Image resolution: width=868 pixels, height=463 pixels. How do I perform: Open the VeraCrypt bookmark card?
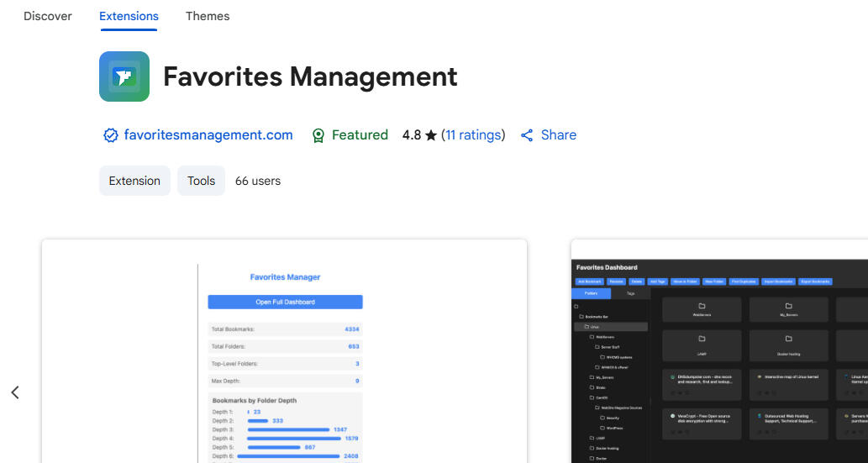[702, 424]
